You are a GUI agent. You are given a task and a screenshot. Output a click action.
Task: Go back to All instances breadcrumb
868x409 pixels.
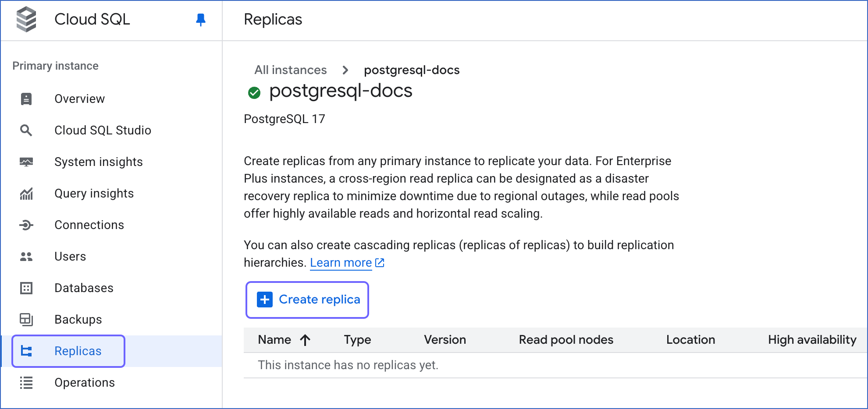point(291,70)
